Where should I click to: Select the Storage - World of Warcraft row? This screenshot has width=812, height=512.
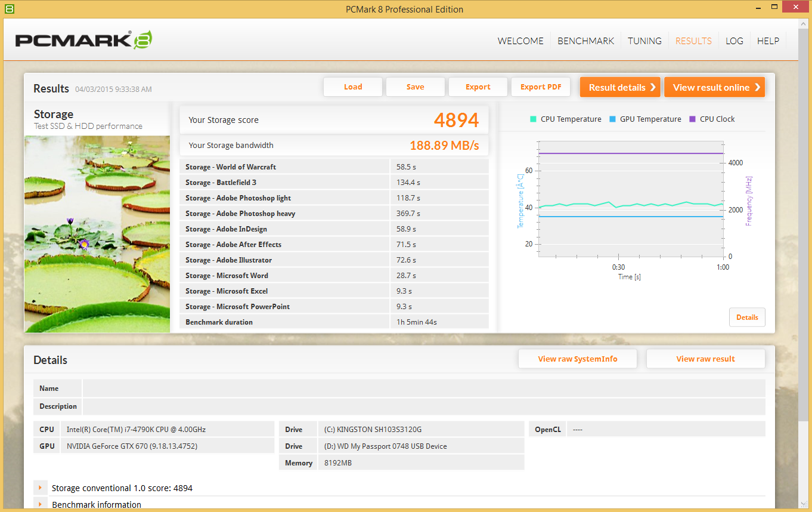(x=334, y=167)
